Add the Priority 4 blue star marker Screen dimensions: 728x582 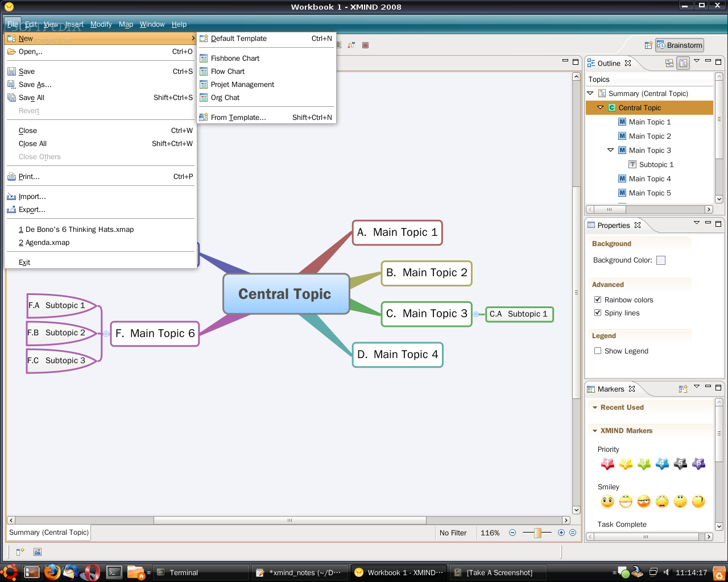[x=662, y=464]
